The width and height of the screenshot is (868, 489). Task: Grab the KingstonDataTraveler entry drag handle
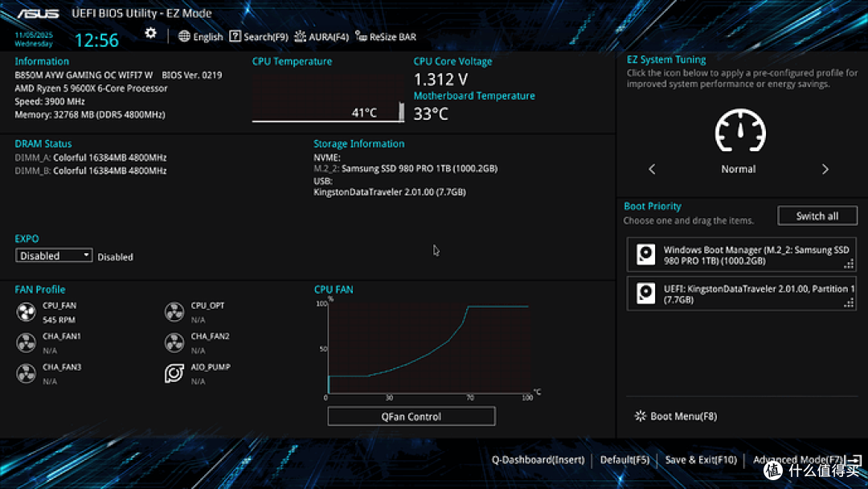pyautogui.click(x=849, y=302)
